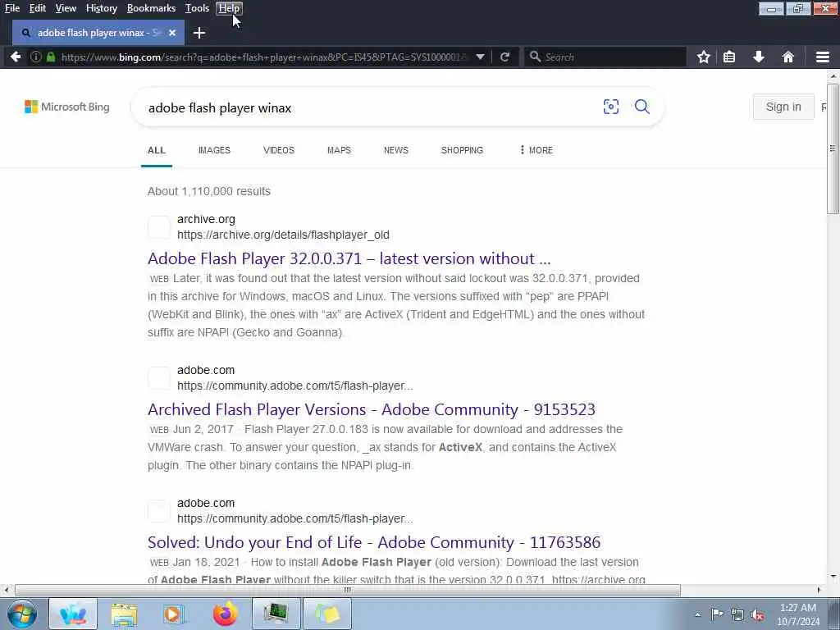Screen dimensions: 840x630
Task: Open the sticky notes taskbar icon
Action: point(327,614)
